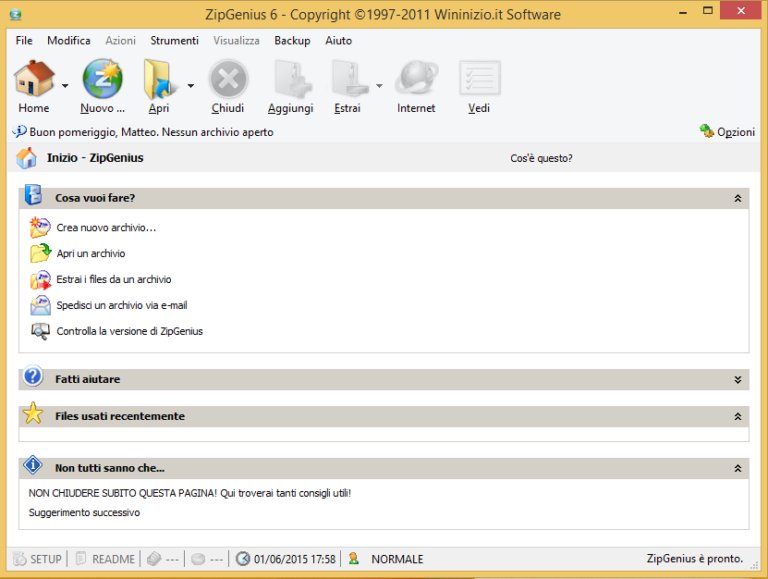Screen dimensions: 768x579
Task: Click the Apri folder icon
Action: pos(159,79)
